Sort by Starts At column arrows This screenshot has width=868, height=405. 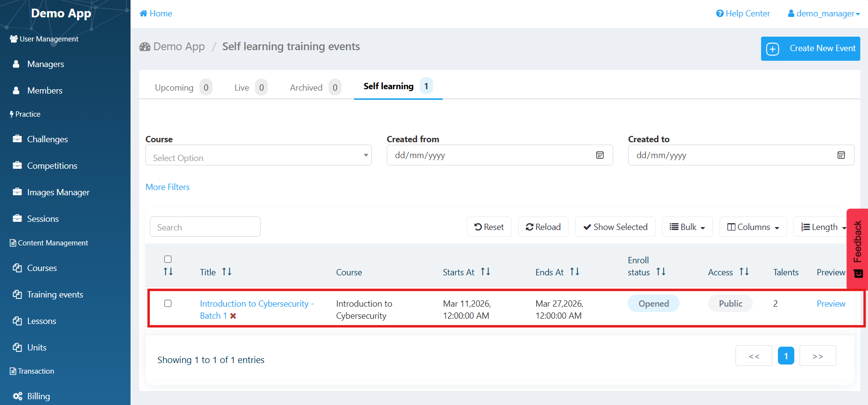click(x=486, y=272)
